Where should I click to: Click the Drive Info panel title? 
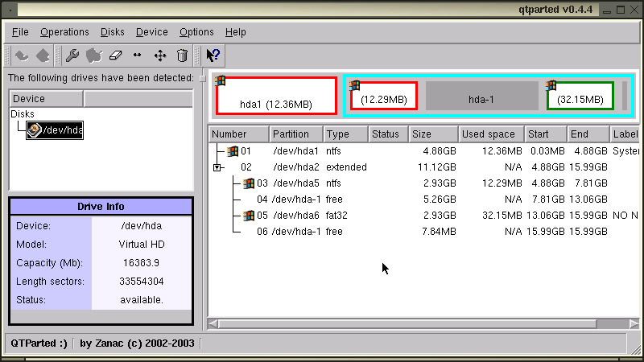tap(101, 207)
